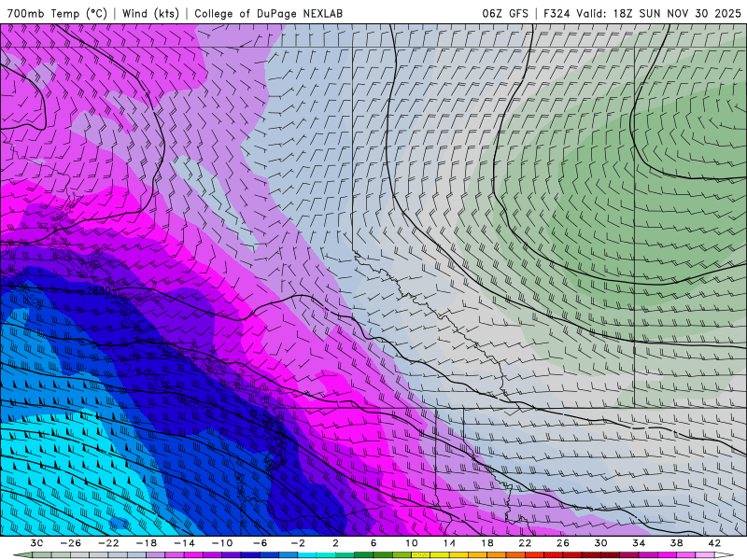Select the orchid swatch from -16 to -14

[x=175, y=555]
